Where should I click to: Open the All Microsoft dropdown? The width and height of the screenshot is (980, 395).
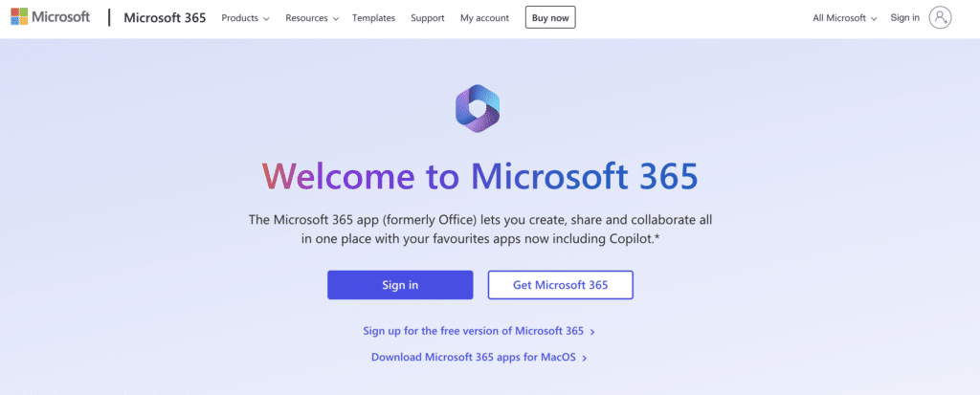(x=845, y=18)
